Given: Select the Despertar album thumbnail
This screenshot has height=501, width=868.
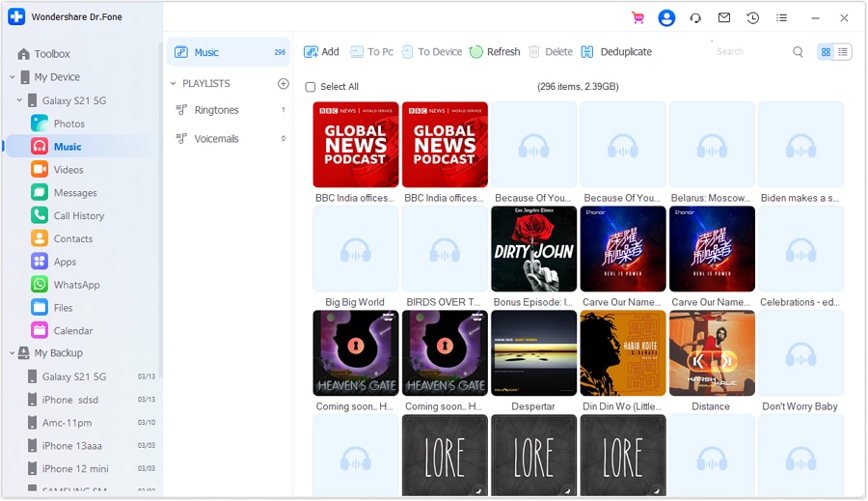Looking at the screenshot, I should [533, 353].
